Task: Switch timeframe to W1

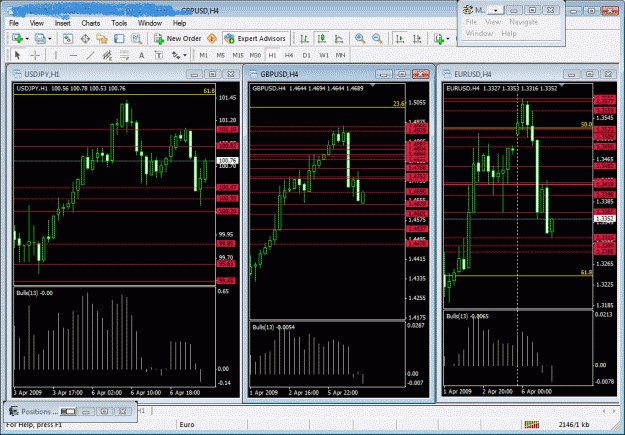Action: 324,55
